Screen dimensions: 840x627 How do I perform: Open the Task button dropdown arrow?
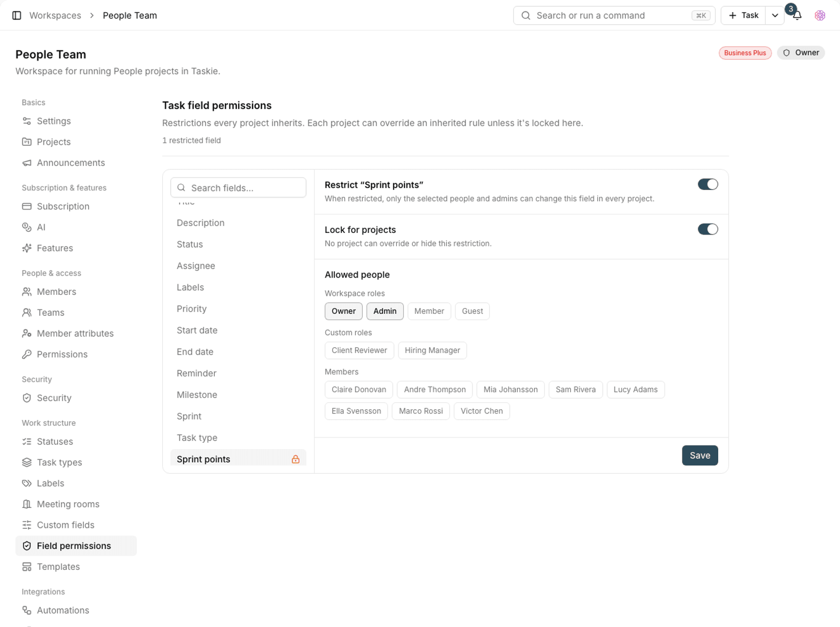pos(774,15)
